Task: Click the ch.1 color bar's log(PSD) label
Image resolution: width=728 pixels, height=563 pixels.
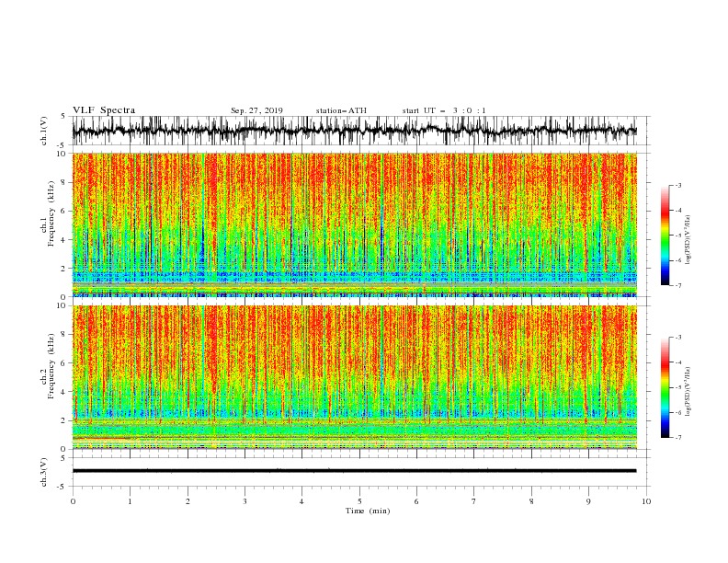Action: coord(688,240)
